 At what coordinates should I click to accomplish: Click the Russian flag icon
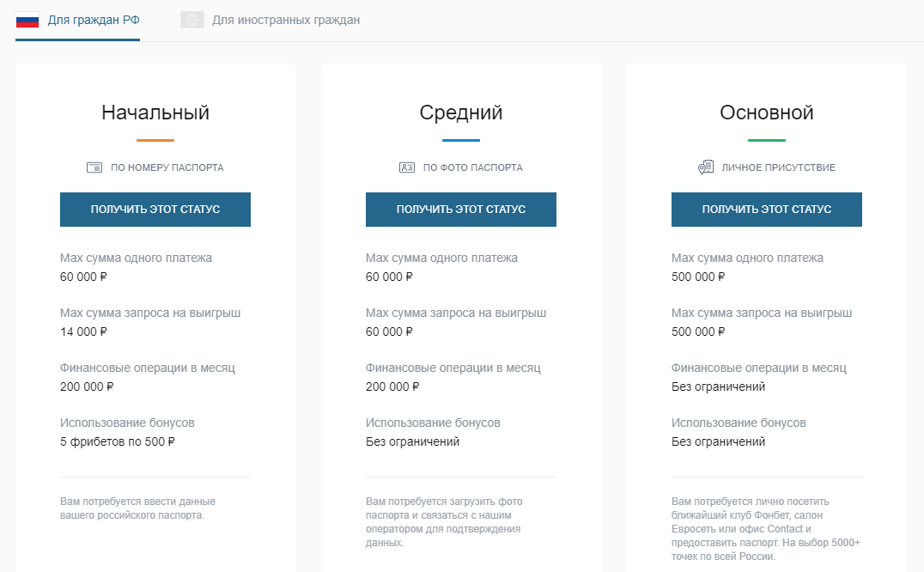27,20
